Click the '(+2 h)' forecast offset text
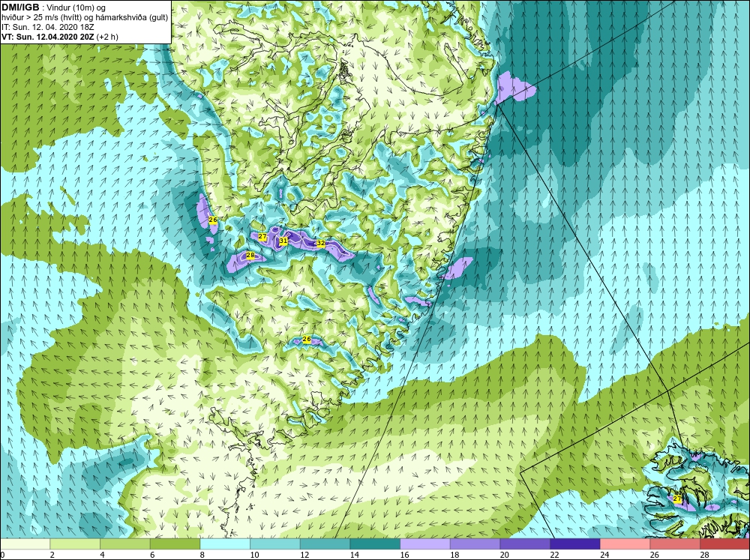Viewport: 750px width, 560px height. tap(107, 37)
